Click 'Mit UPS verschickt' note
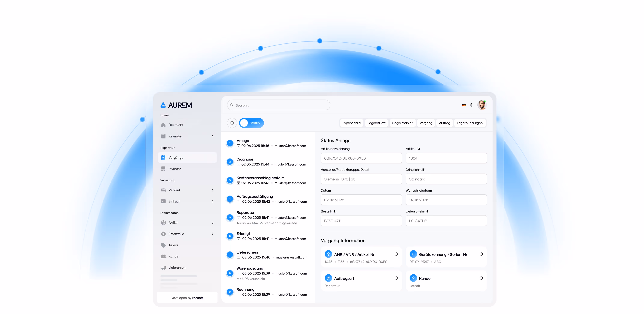The image size is (644, 314). (250, 279)
